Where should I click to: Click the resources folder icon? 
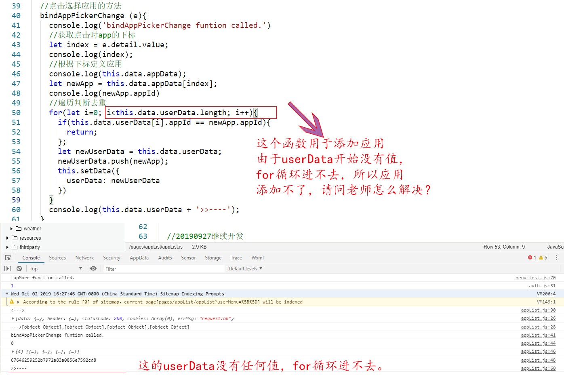(x=15, y=238)
